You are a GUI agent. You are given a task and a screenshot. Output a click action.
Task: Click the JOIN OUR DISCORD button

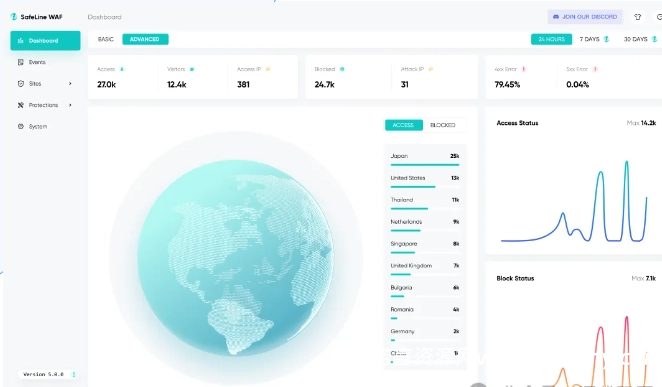click(x=585, y=17)
